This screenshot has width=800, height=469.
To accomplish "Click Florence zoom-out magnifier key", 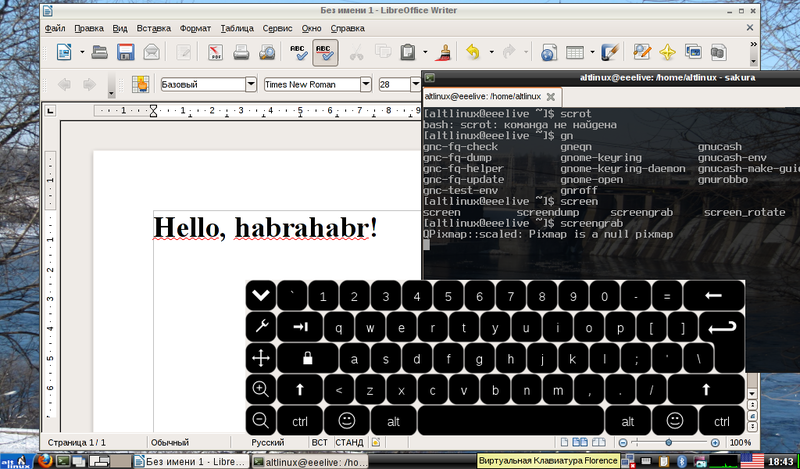I will click(261, 421).
